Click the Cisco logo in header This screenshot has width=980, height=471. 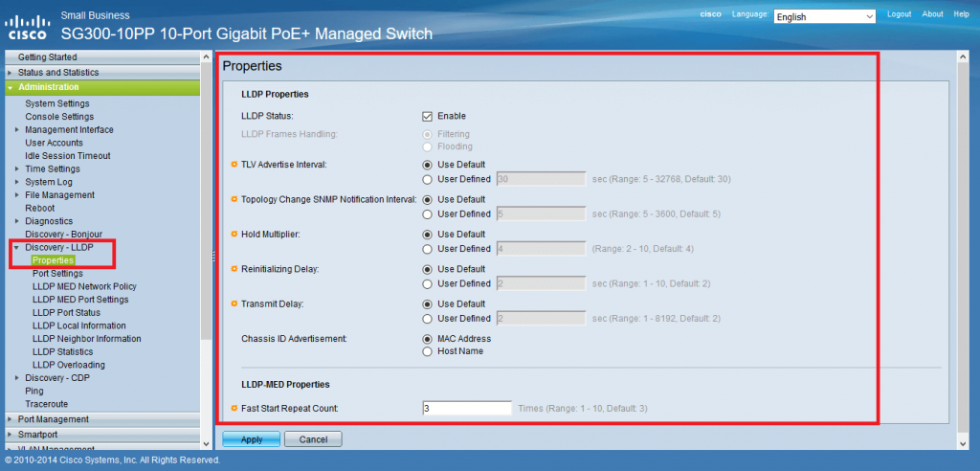coord(27,28)
